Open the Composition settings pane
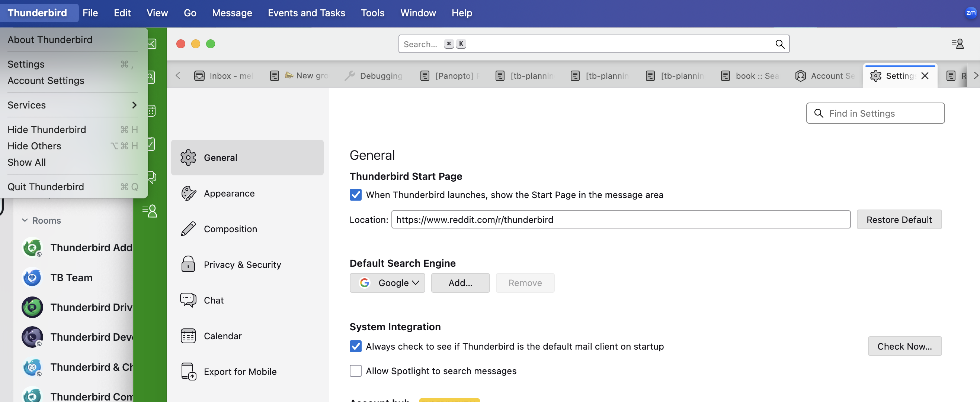The width and height of the screenshot is (980, 402). pos(230,229)
